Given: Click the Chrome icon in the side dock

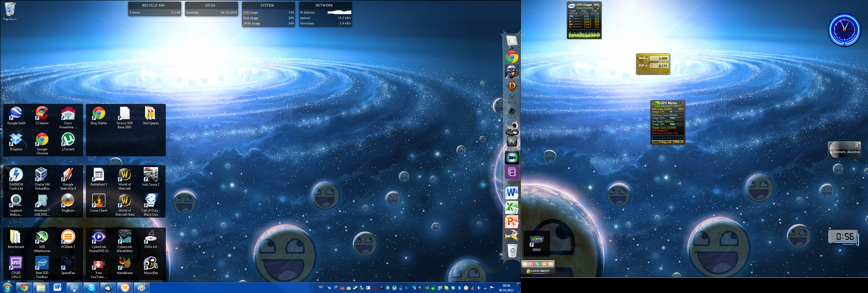Looking at the screenshot, I should coord(512,57).
